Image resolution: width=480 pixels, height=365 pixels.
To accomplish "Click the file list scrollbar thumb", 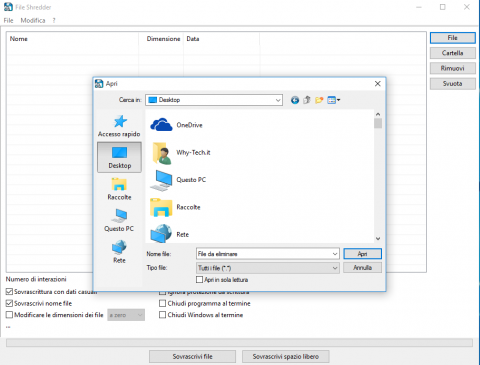I will (x=378, y=123).
